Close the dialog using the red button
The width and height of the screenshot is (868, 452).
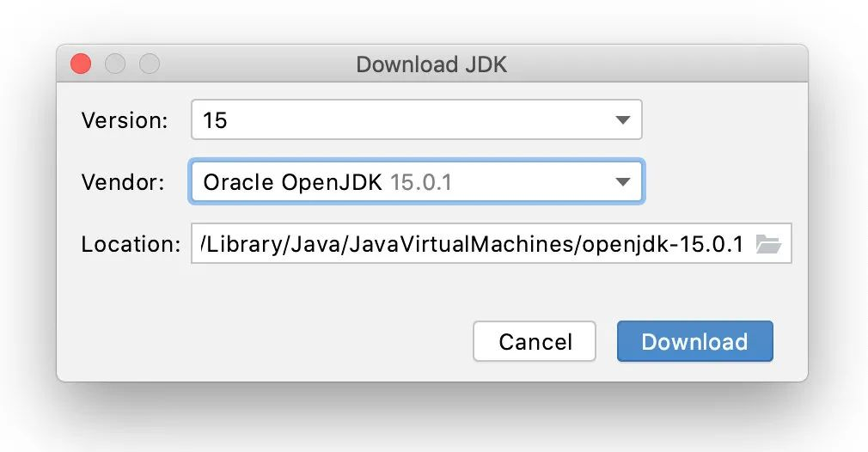(x=81, y=64)
